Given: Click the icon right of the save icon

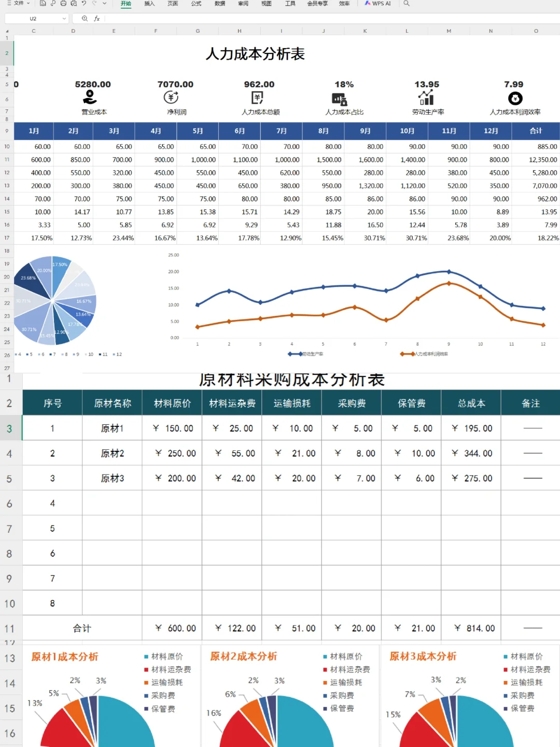Looking at the screenshot, I should point(53,4).
